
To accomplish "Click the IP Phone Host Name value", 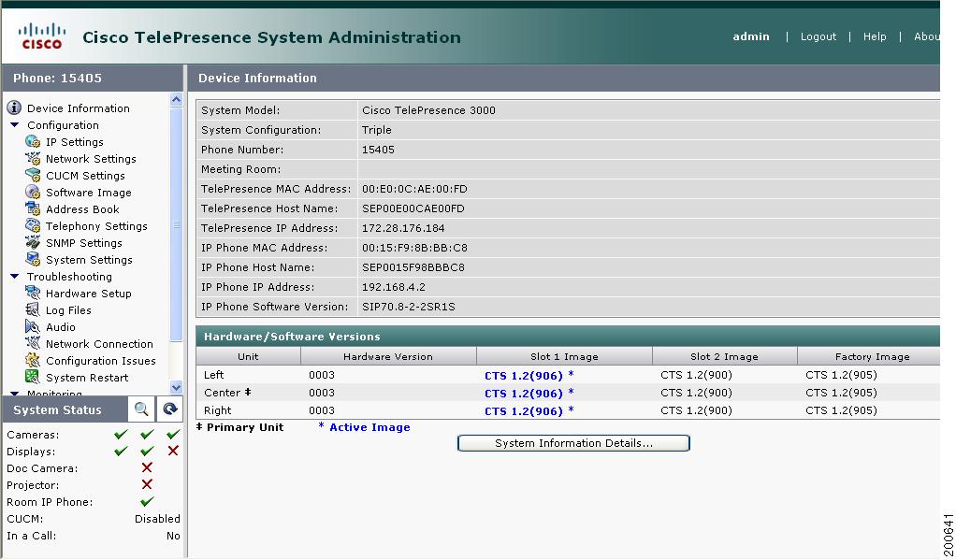I will (x=413, y=267).
